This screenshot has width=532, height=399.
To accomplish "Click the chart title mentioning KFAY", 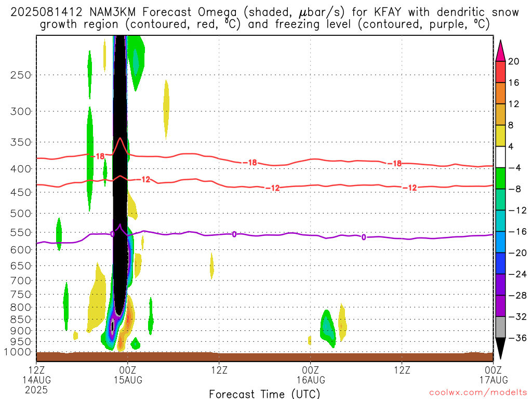I will [x=264, y=18].
